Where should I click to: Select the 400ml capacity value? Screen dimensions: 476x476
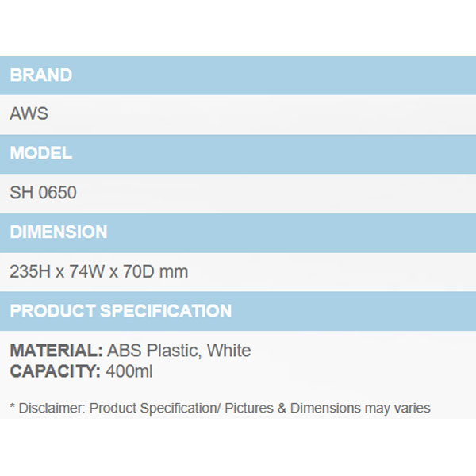(129, 370)
